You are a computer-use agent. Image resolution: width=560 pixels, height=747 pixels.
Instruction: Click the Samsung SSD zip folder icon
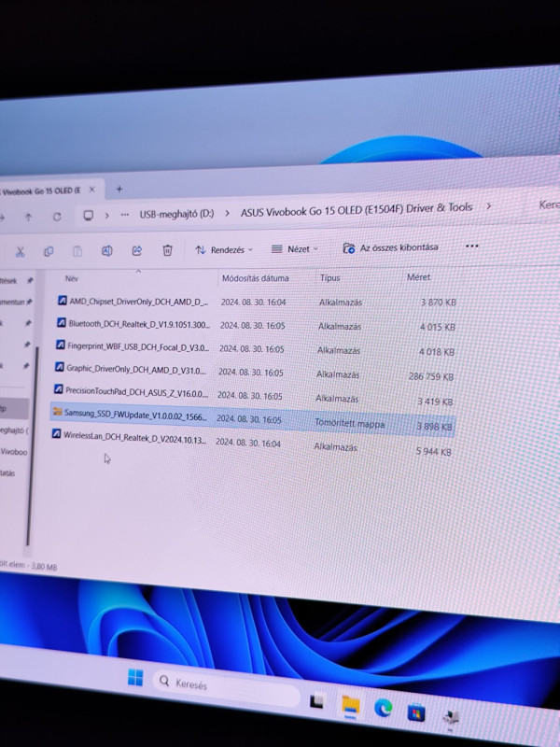57,411
